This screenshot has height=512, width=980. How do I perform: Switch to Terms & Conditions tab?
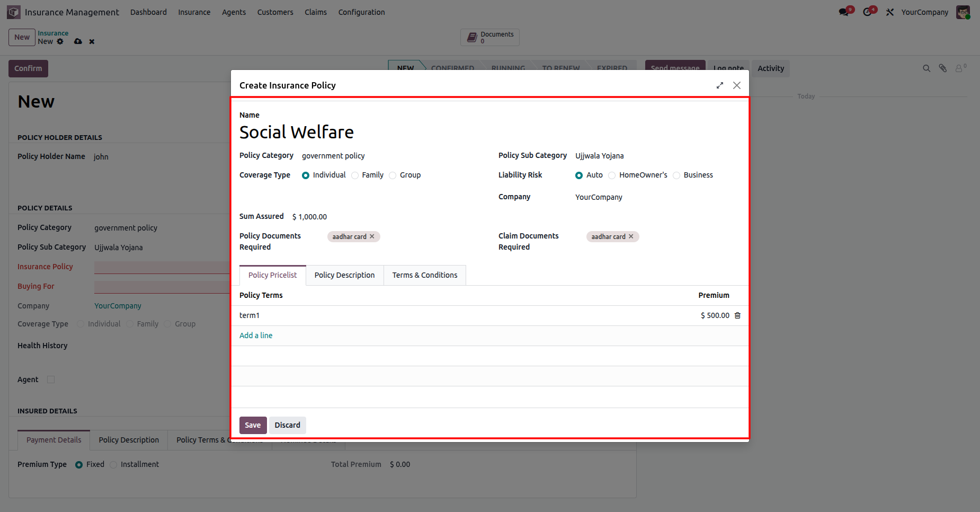pyautogui.click(x=425, y=275)
